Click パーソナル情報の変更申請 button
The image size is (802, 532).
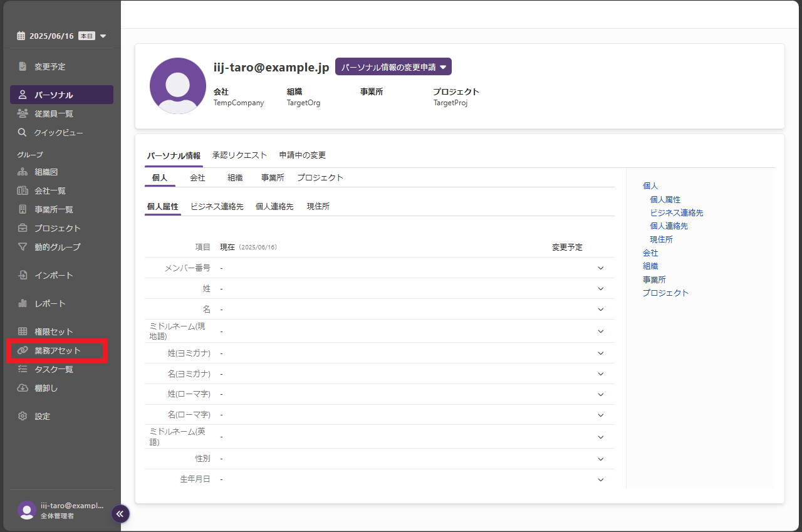(x=393, y=67)
